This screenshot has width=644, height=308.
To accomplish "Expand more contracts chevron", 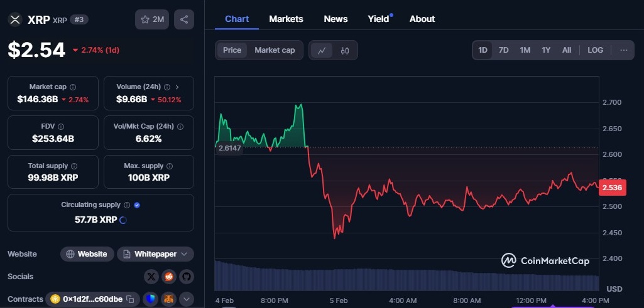I will click(x=187, y=299).
